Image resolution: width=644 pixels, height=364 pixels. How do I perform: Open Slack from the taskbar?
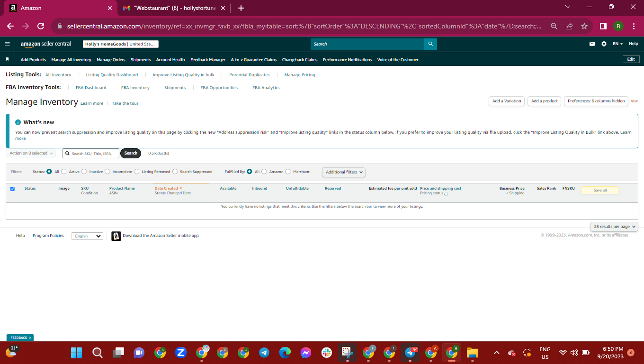click(326, 353)
